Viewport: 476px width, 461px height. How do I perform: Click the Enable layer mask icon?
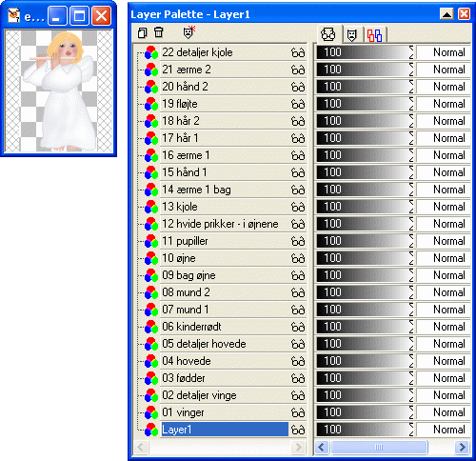pos(188,32)
